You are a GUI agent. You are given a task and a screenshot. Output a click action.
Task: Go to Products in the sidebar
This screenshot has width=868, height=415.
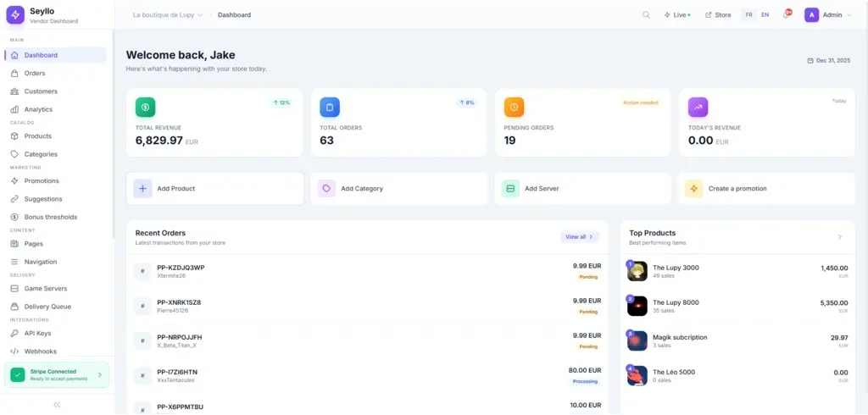pos(55,136)
